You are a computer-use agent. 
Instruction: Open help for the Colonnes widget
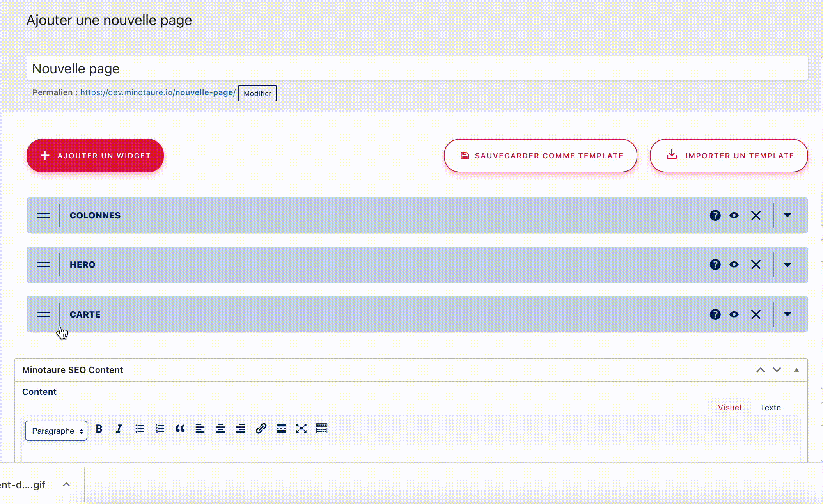coord(715,215)
